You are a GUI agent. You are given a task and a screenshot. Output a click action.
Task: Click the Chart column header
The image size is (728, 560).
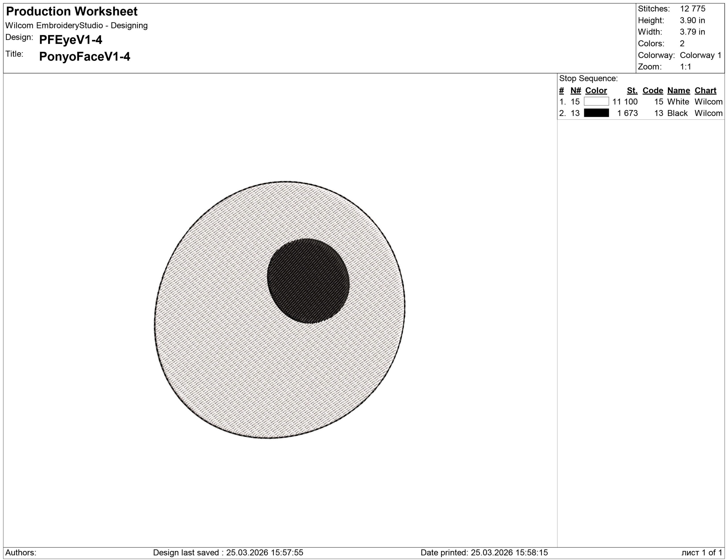705,90
